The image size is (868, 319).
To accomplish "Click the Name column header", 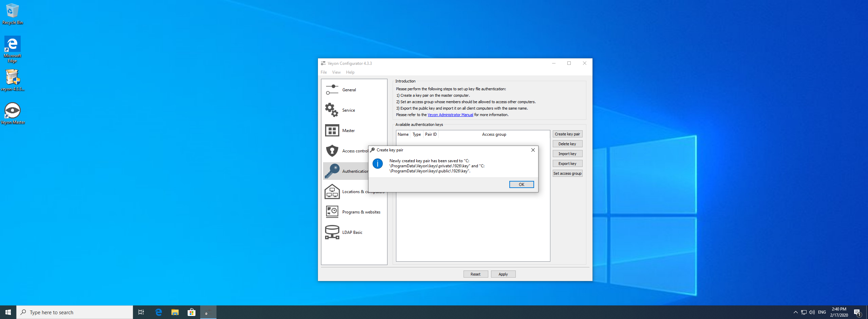I will [403, 134].
